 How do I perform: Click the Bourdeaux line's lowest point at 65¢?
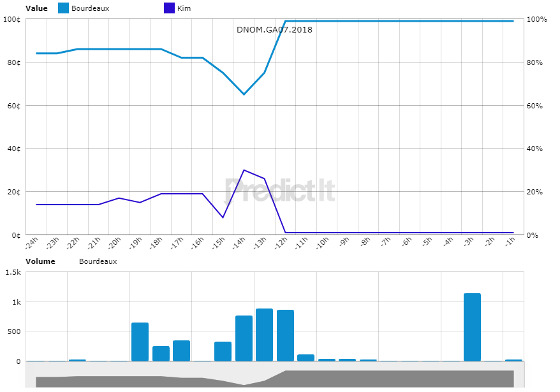244,94
